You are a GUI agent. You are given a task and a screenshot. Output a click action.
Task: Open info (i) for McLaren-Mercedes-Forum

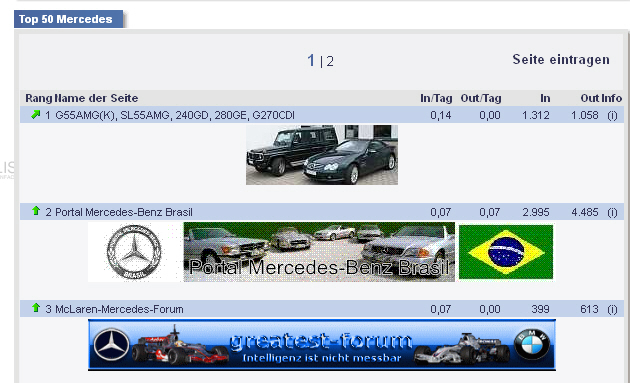click(x=612, y=309)
